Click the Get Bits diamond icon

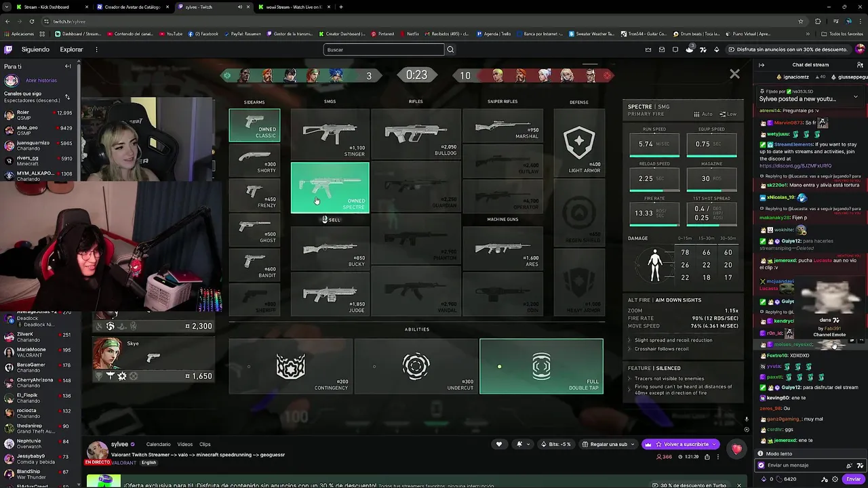click(717, 49)
